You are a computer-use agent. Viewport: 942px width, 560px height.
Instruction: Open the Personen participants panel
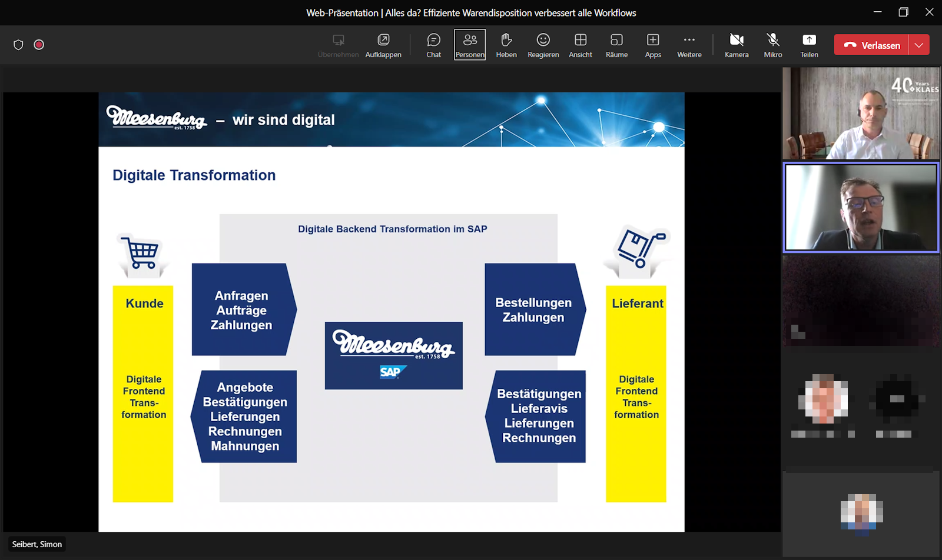(470, 45)
